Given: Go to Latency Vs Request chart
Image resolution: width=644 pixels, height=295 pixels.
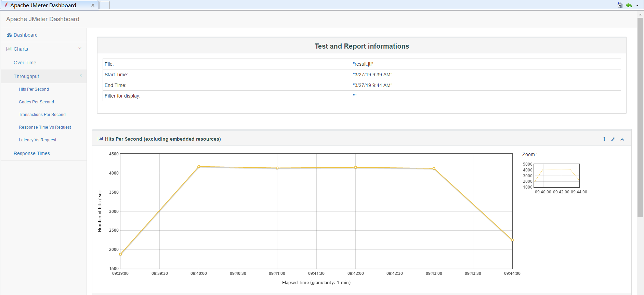Looking at the screenshot, I should click(x=38, y=140).
